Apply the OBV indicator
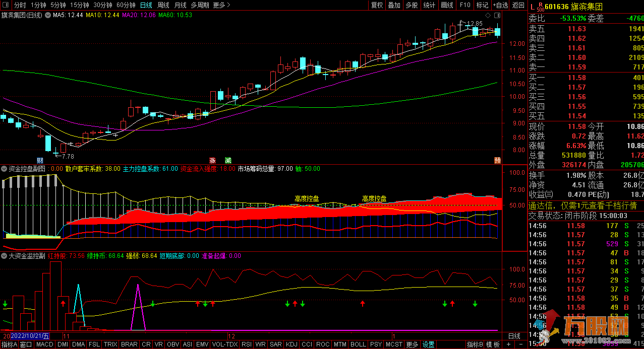The width and height of the screenshot is (644, 349). [173, 344]
